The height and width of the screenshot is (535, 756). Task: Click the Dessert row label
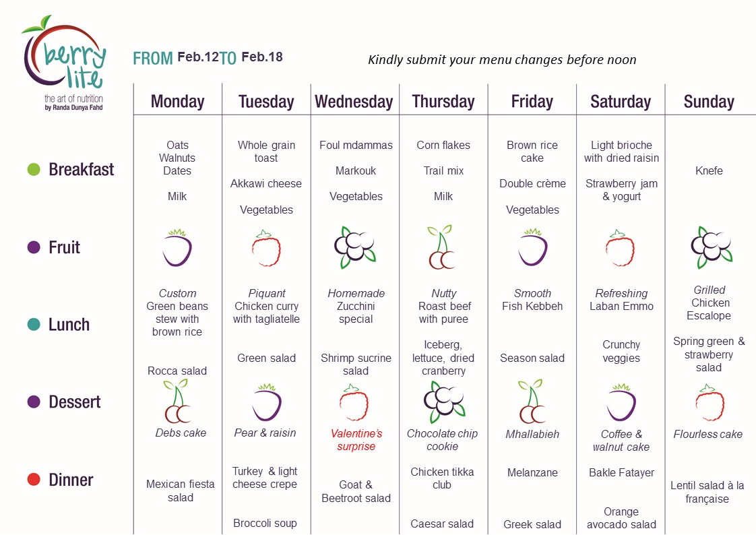[75, 402]
